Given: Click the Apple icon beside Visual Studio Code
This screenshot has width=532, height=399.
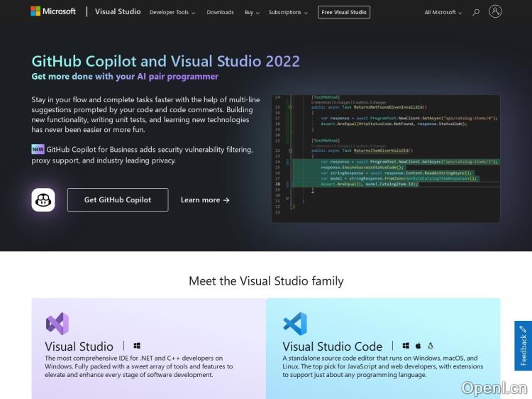Looking at the screenshot, I should 418,346.
